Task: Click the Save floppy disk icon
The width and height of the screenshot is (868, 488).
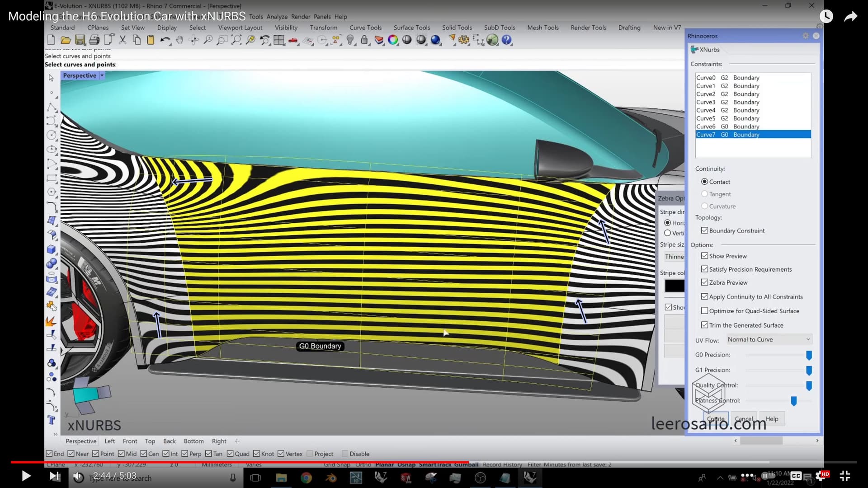Action: 80,40
